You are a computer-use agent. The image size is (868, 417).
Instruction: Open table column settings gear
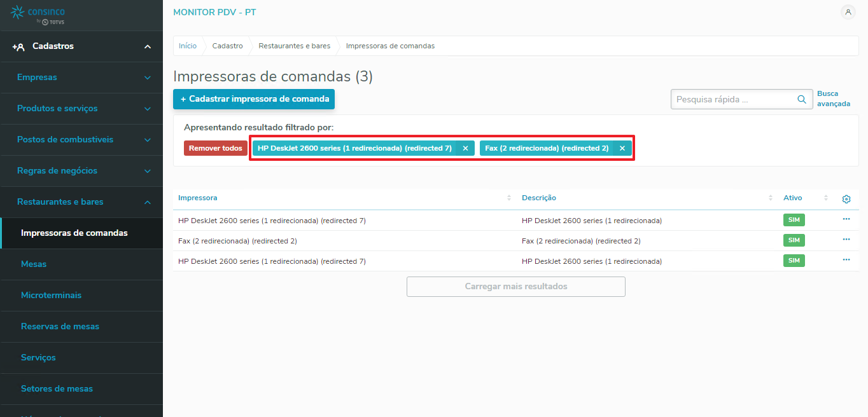(846, 199)
